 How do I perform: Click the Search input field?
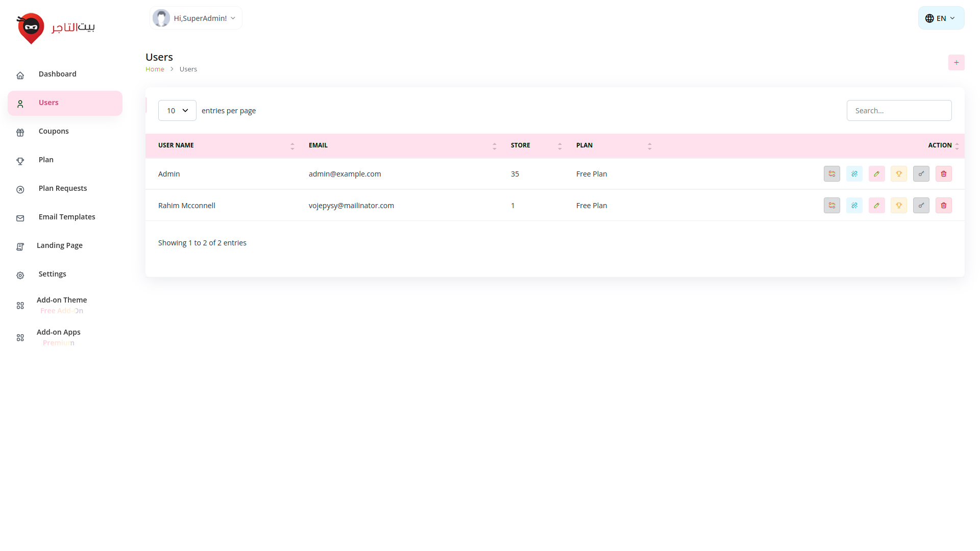pyautogui.click(x=898, y=111)
